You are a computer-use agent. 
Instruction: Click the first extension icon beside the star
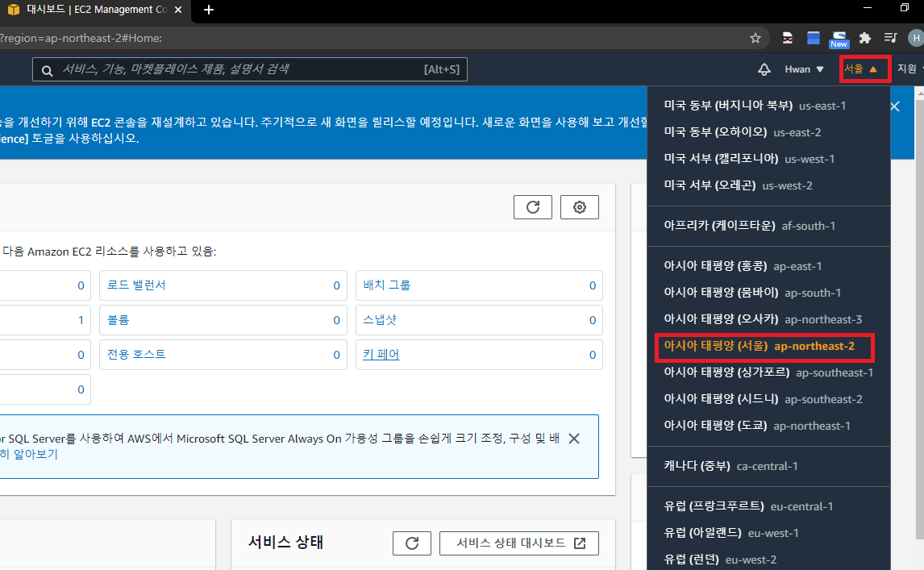[787, 39]
